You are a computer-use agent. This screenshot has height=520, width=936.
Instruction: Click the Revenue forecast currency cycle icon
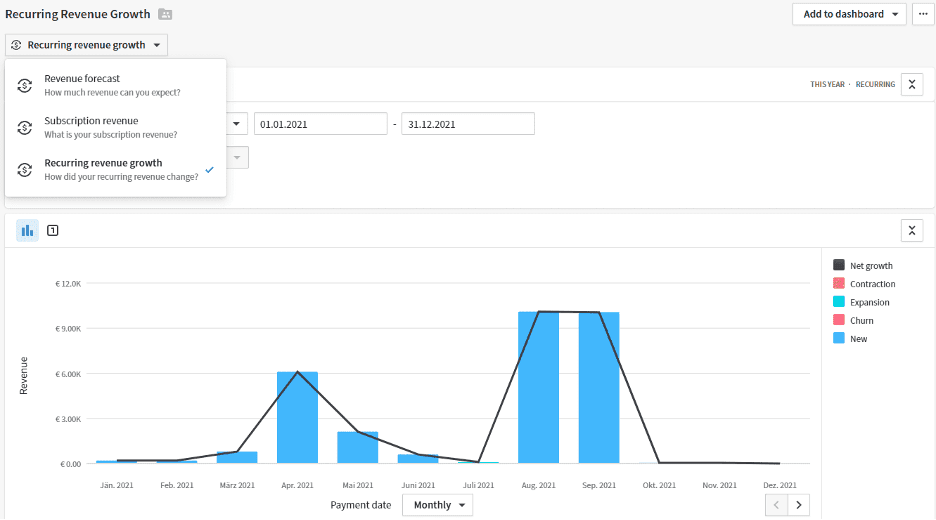[24, 85]
